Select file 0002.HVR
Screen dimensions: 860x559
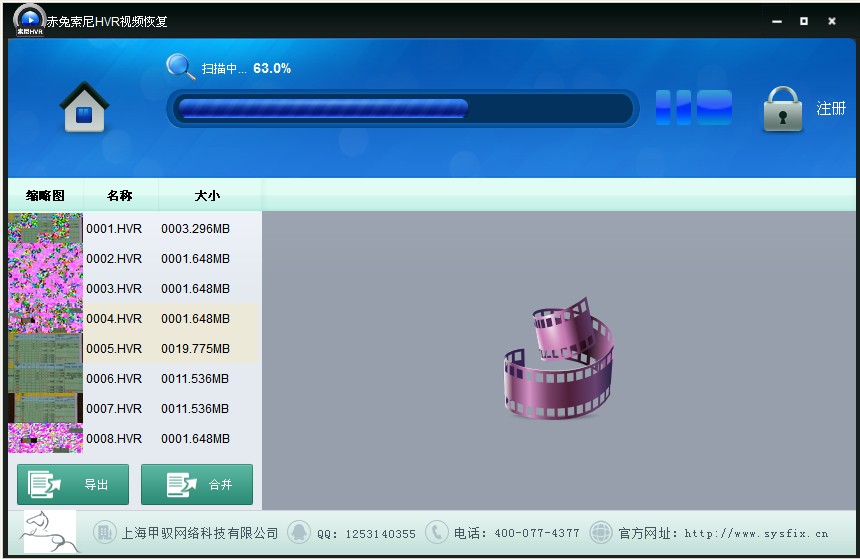pyautogui.click(x=114, y=258)
